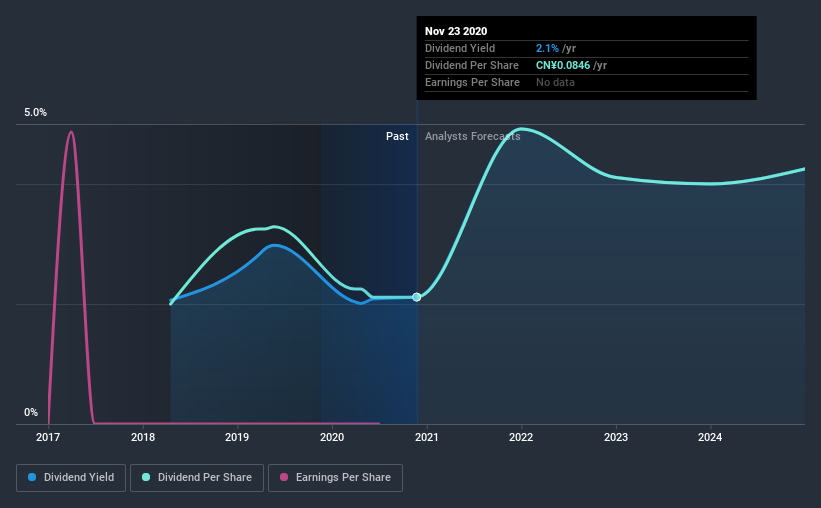This screenshot has width=821, height=508.
Task: Click the 2.1% dividend yield value
Action: click(x=547, y=48)
